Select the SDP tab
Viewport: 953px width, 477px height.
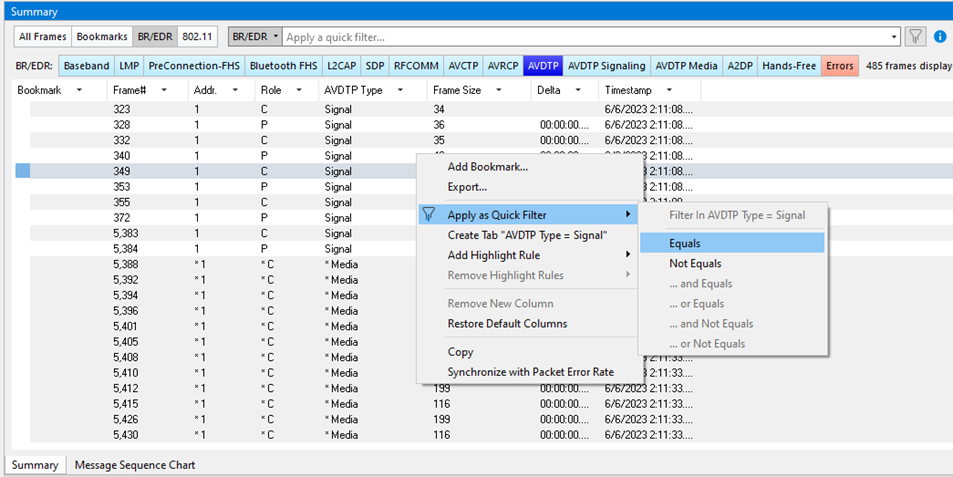click(374, 66)
